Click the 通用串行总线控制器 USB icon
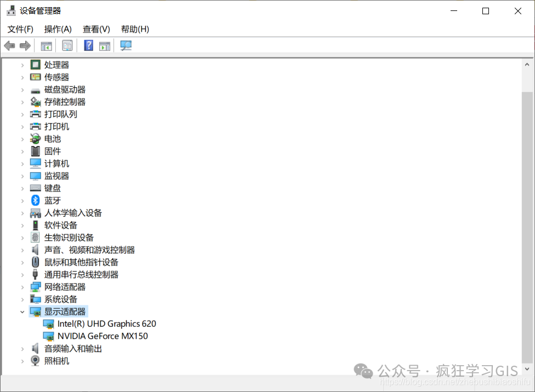535x392 pixels. coord(35,274)
